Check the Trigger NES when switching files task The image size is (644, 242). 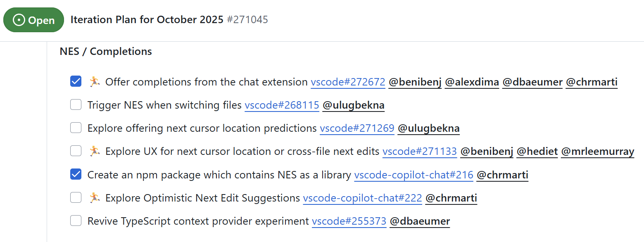tap(76, 104)
